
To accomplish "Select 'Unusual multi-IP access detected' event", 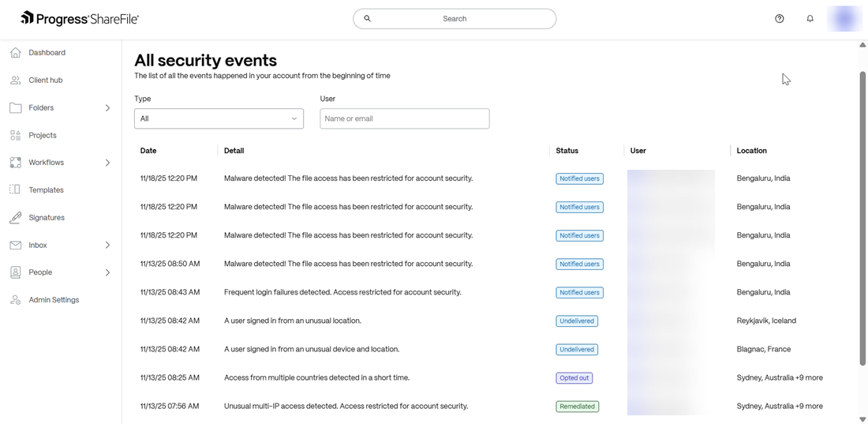I will coord(346,407).
